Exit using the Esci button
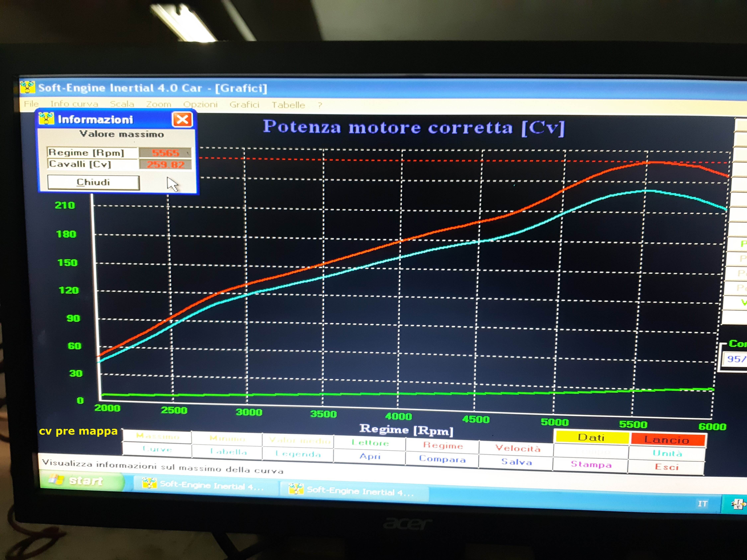Image resolution: width=747 pixels, height=560 pixels. pos(666,467)
